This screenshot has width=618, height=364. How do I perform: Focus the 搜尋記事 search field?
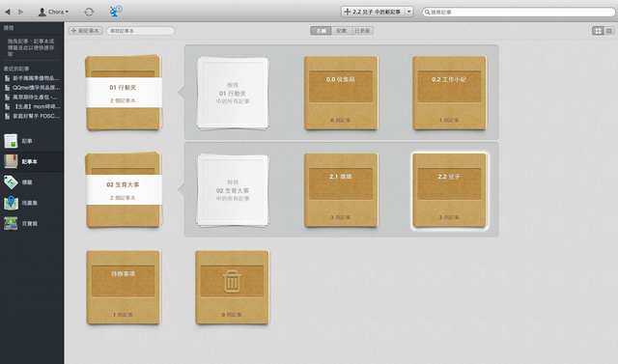tap(519, 13)
